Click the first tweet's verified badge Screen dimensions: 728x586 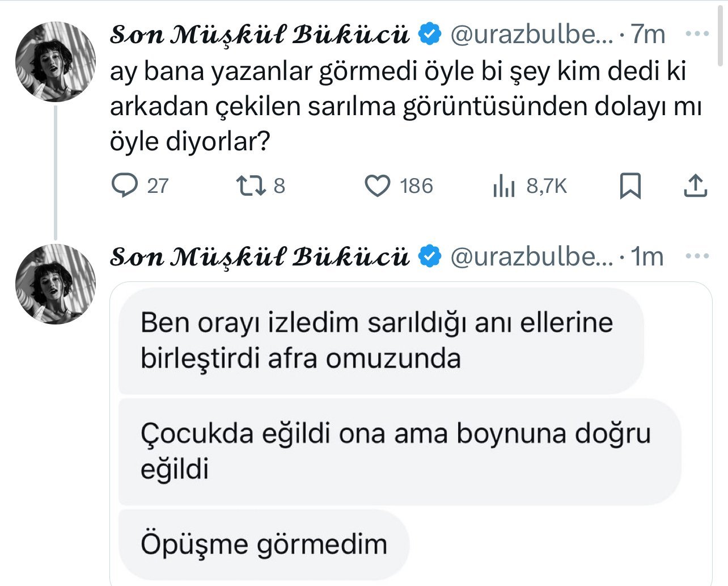430,34
